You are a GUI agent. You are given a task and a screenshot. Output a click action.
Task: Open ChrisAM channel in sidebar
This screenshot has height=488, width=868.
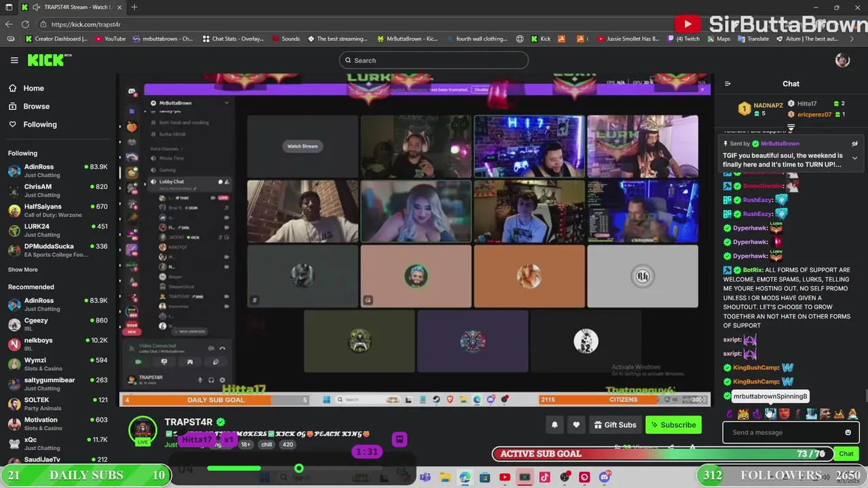(58, 190)
